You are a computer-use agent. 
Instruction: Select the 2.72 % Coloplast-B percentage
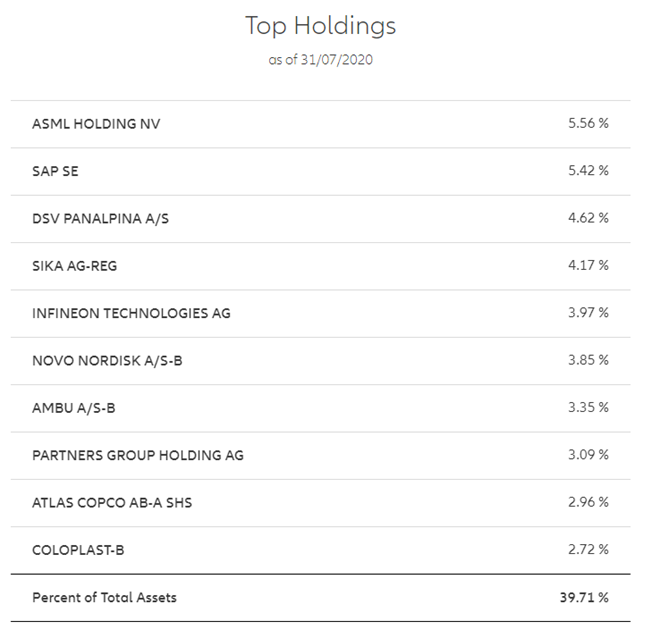tap(587, 549)
